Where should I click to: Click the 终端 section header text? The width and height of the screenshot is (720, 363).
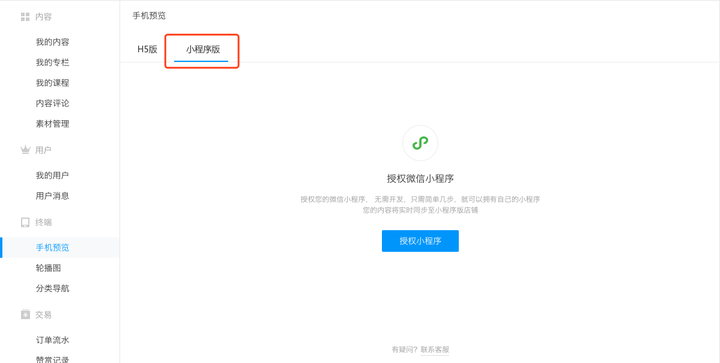pos(44,223)
